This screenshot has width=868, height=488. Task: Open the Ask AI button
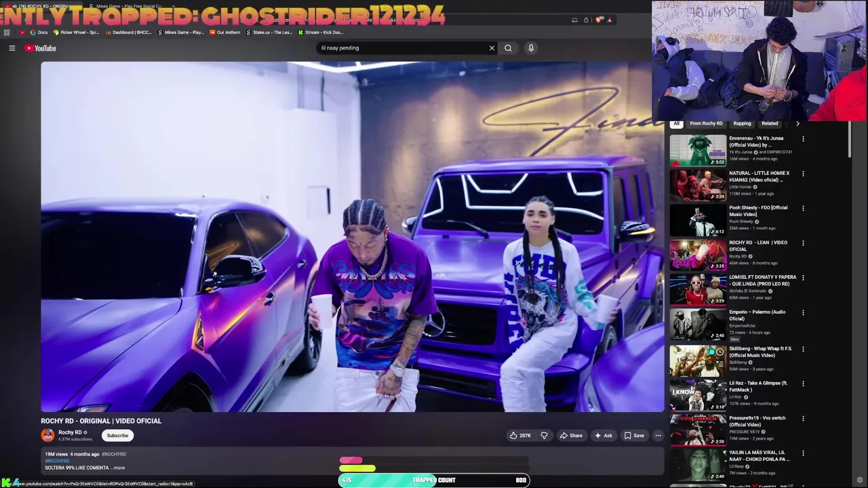click(x=603, y=436)
